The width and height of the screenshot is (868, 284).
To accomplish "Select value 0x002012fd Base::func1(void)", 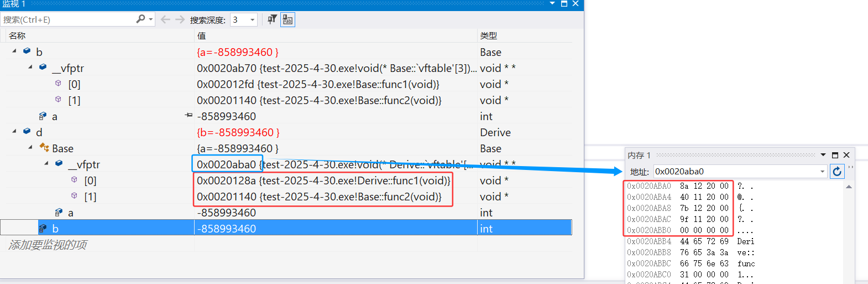I will pyautogui.click(x=318, y=84).
